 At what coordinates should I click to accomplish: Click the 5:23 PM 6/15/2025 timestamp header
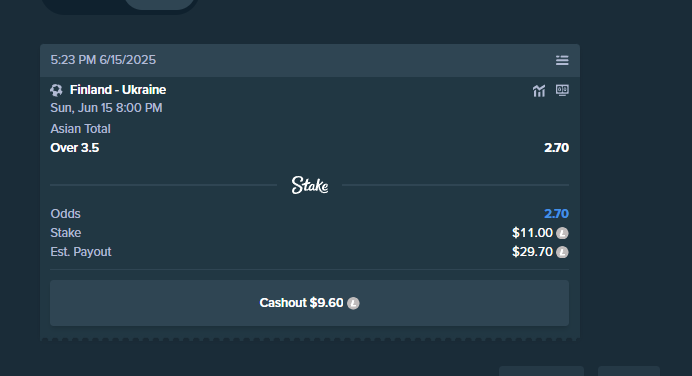coord(103,60)
